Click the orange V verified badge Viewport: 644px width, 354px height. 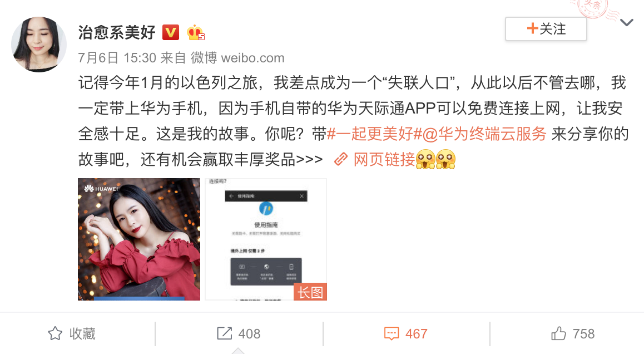coord(170,32)
